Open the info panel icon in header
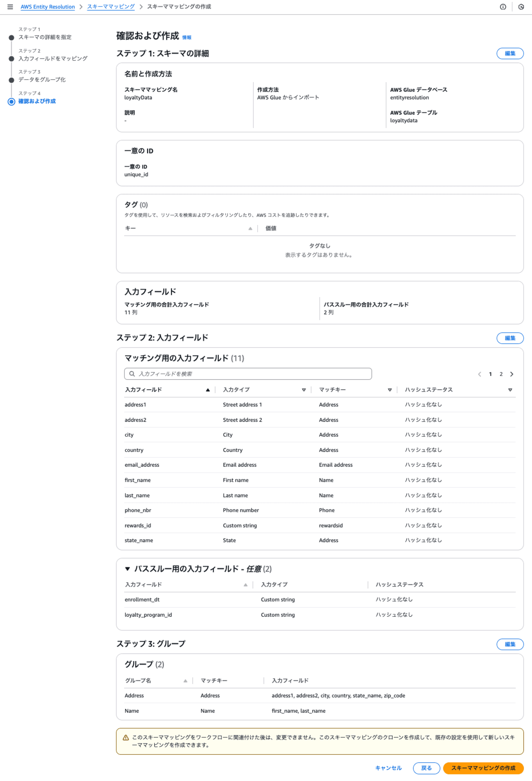 [x=503, y=7]
